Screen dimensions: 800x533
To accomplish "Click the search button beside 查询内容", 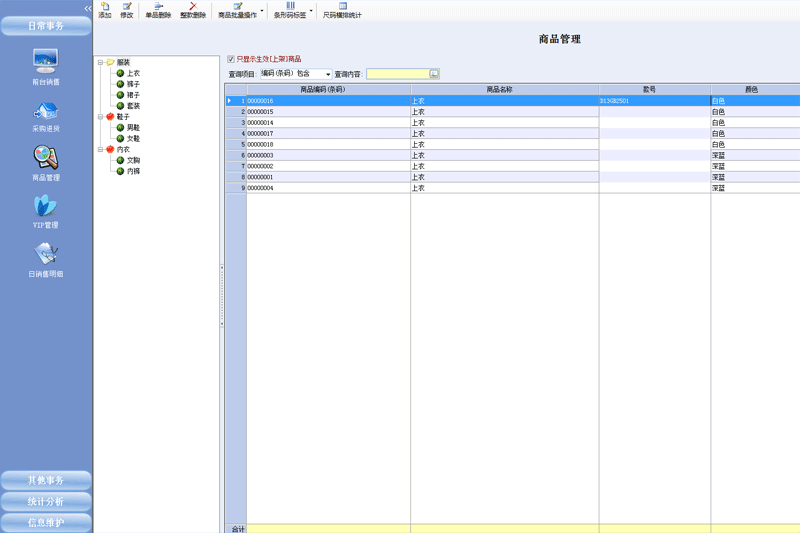I will (x=434, y=74).
